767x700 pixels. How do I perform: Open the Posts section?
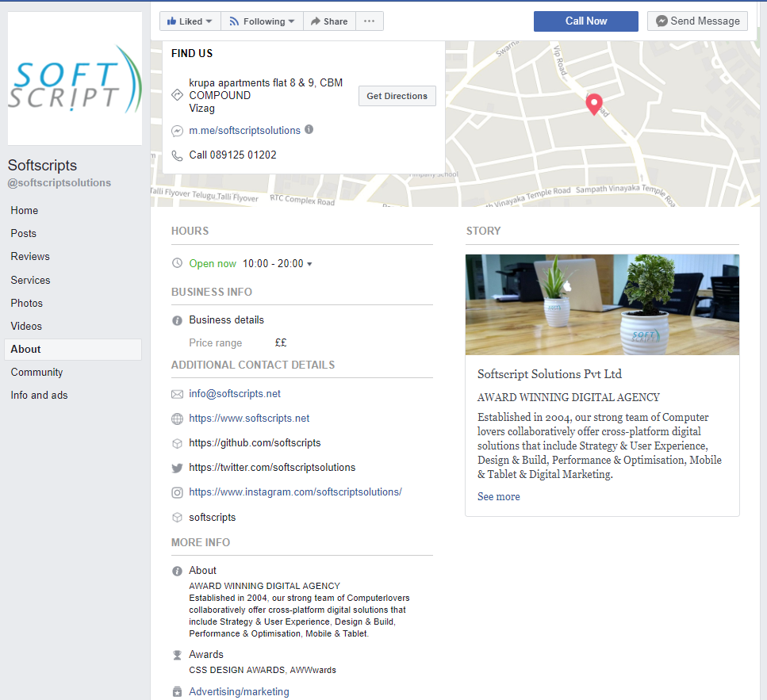[x=24, y=233]
